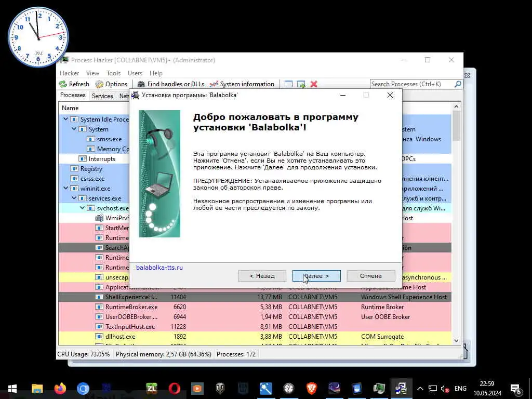The width and height of the screenshot is (532, 399).
Task: Click the find window and thread icon
Action: pyautogui.click(x=301, y=84)
